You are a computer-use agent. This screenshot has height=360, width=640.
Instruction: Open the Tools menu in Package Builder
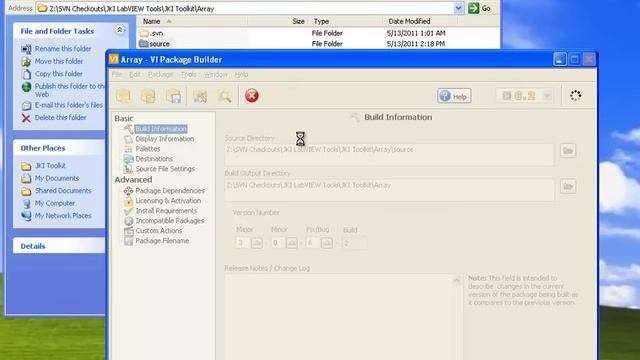pyautogui.click(x=189, y=74)
